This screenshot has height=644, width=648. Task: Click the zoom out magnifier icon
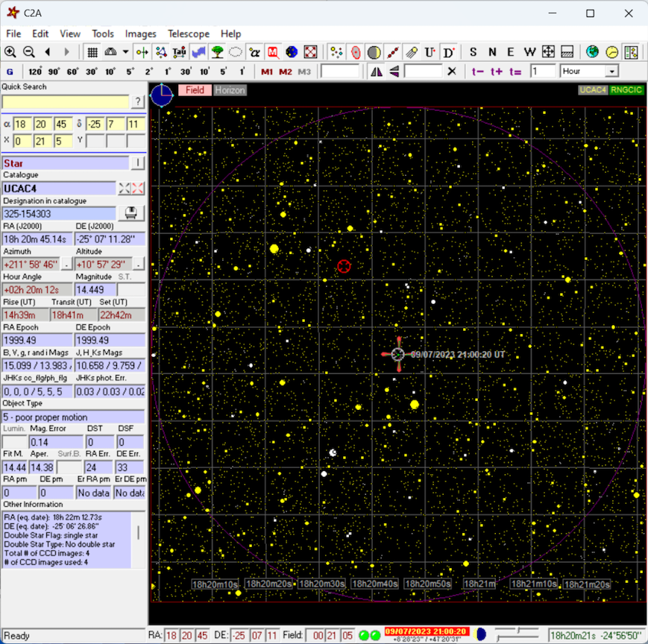pos(29,52)
